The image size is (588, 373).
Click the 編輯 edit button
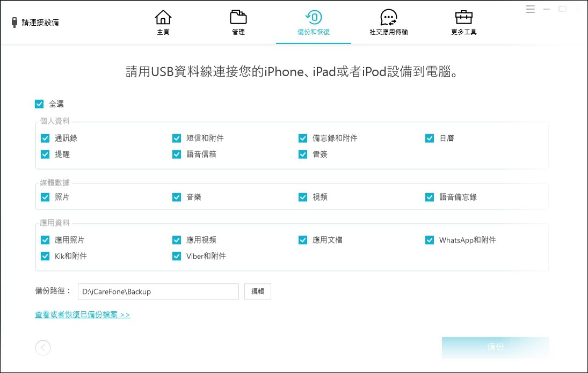coord(257,291)
